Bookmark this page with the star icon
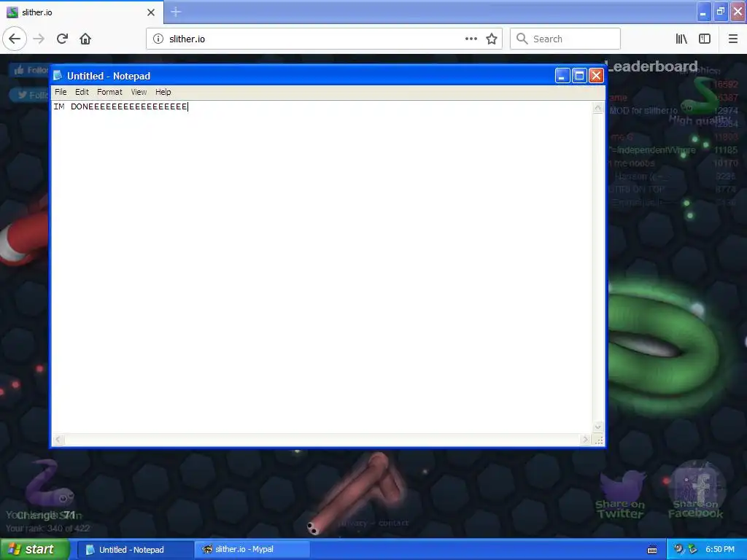This screenshot has height=560, width=747. (492, 39)
